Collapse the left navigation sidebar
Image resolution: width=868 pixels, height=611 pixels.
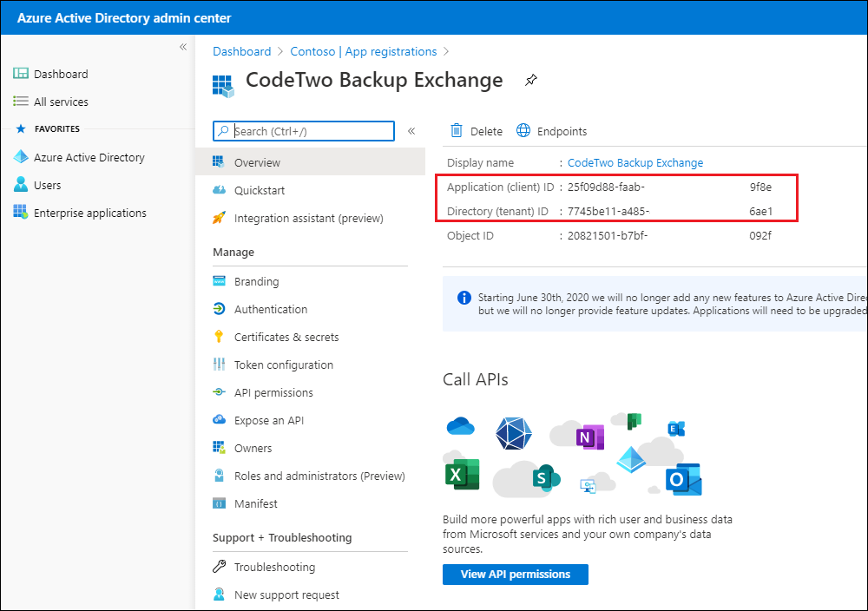pyautogui.click(x=183, y=47)
